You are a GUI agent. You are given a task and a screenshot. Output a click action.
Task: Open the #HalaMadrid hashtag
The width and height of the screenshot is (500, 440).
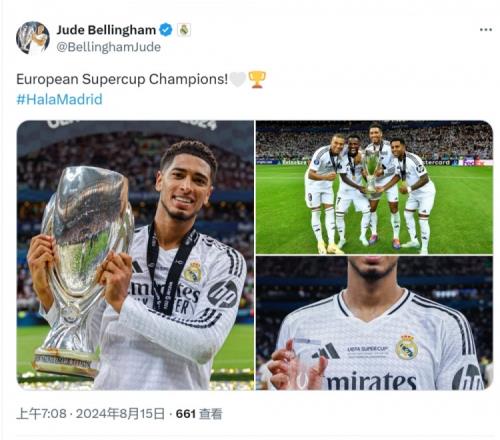(x=59, y=99)
